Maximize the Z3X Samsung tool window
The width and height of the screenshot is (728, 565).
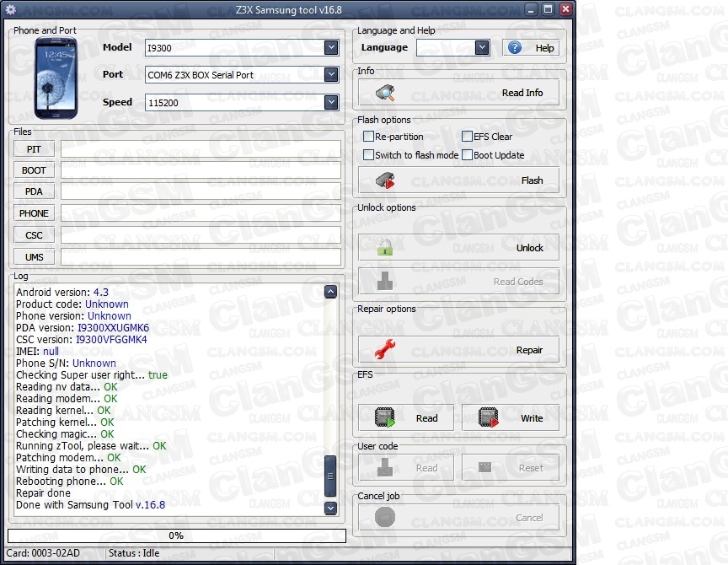[549, 9]
